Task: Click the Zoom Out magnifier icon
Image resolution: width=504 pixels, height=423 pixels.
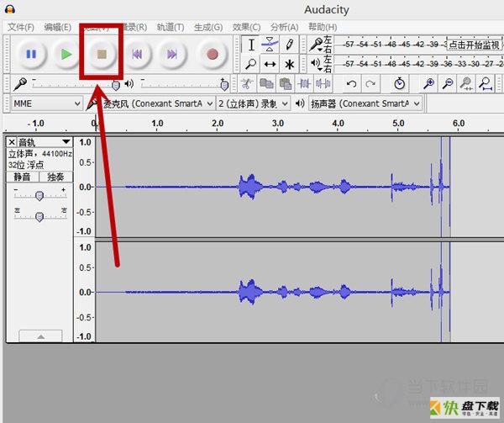Action: pyautogui.click(x=448, y=84)
